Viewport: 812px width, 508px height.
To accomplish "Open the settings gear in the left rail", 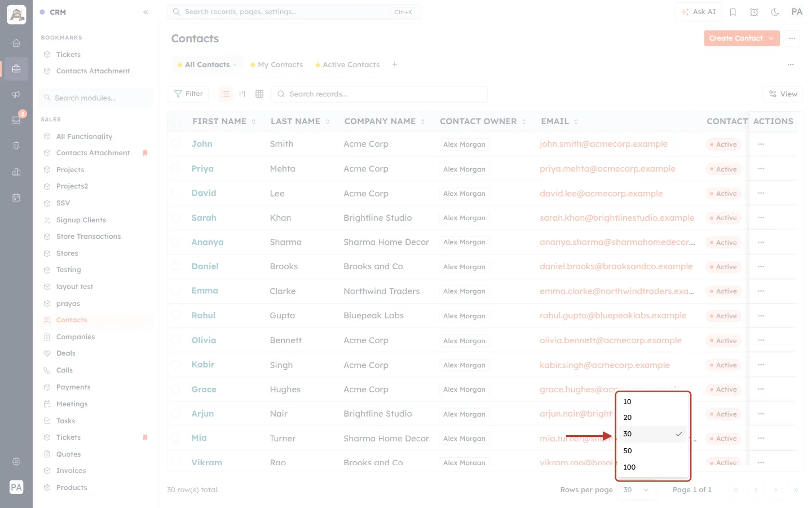I will 16,462.
